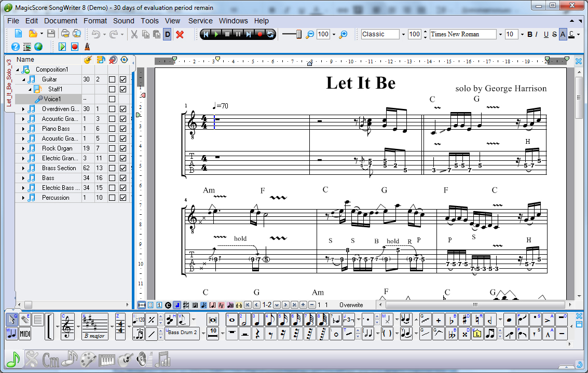588x373 pixels.
Task: Select the quarter note duration
Action: click(257, 320)
